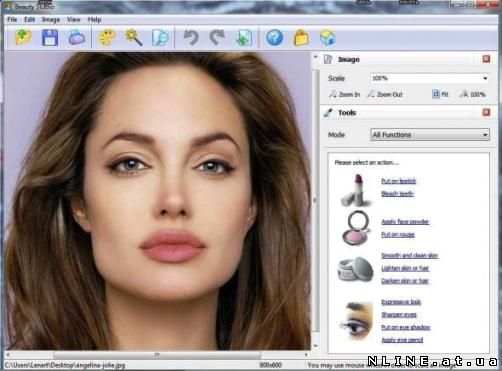The height and width of the screenshot is (371, 502).
Task: Choose Smooth and clean skin action
Action: (x=410, y=256)
